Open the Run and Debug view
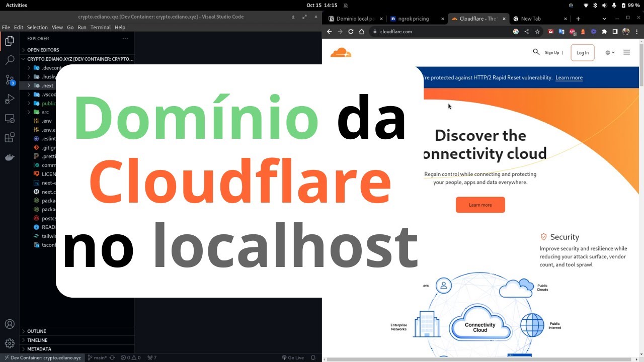Image resolution: width=644 pixels, height=362 pixels. click(x=10, y=99)
